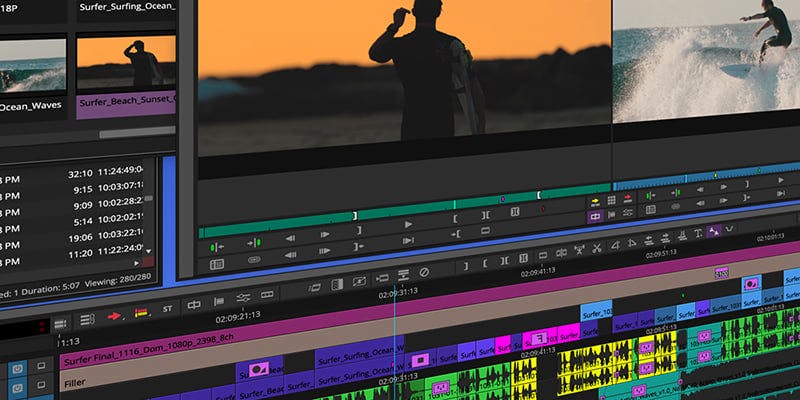Click the ST button in timeline toolbar
The height and width of the screenshot is (400, 800).
(x=167, y=308)
